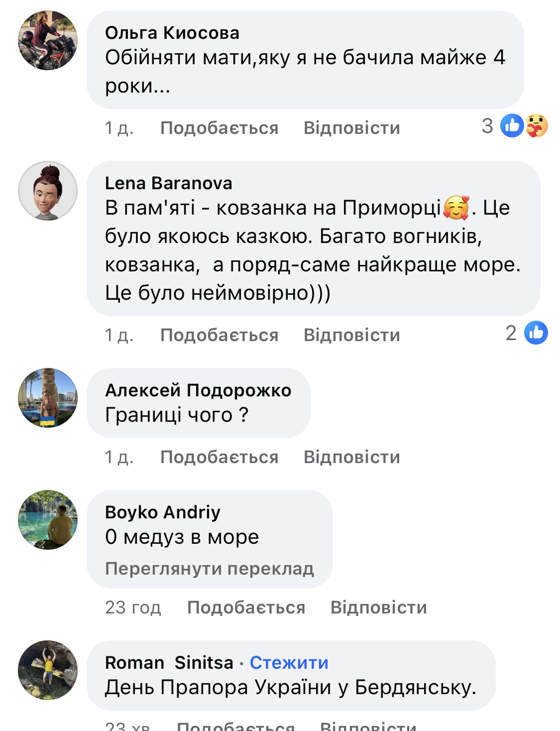Open the Boyko Andriy profile name link
Screen dimensions: 560x731
(163, 512)
